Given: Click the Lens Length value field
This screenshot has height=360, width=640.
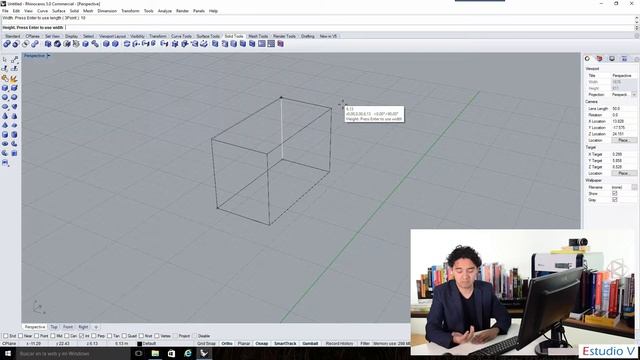Looking at the screenshot, I should pyautogui.click(x=623, y=109).
